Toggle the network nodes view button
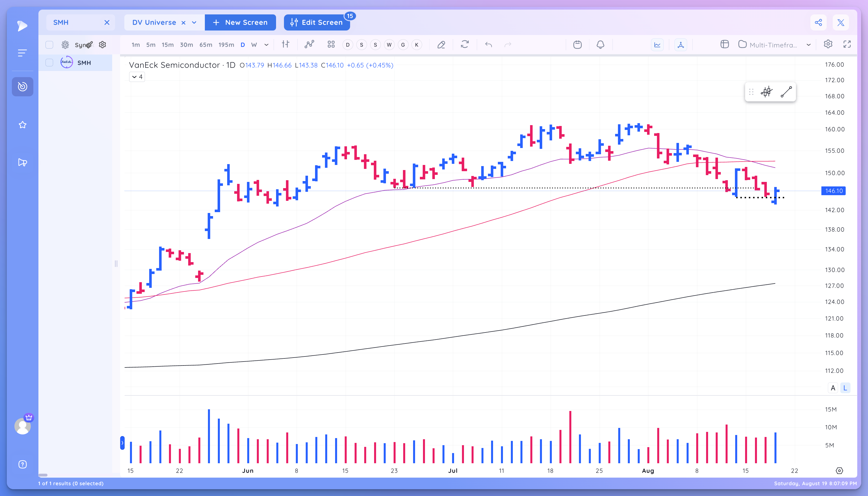 (681, 45)
